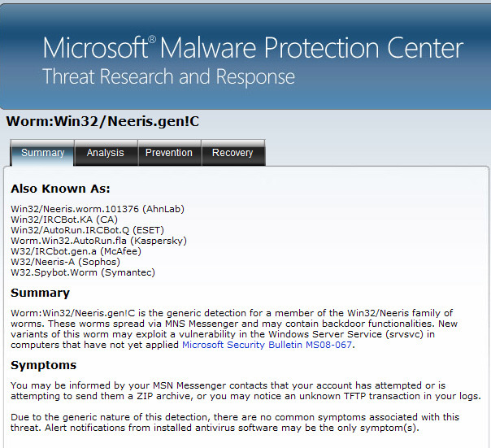Open the Prevention tab

pos(169,153)
